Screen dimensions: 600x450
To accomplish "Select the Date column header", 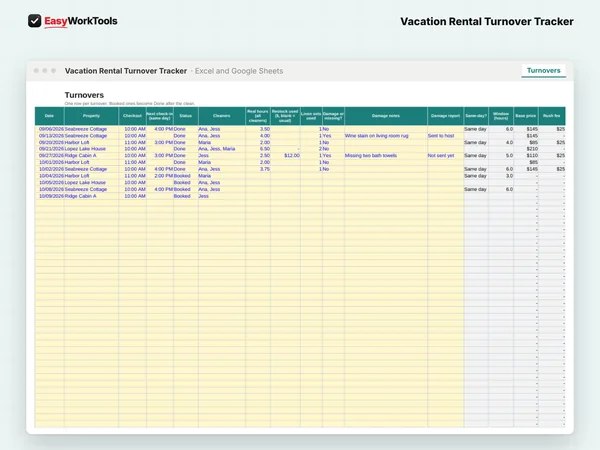I will [49, 116].
